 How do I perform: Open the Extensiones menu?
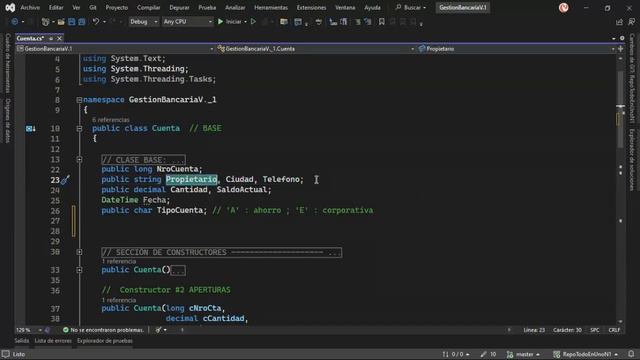(x=311, y=7)
